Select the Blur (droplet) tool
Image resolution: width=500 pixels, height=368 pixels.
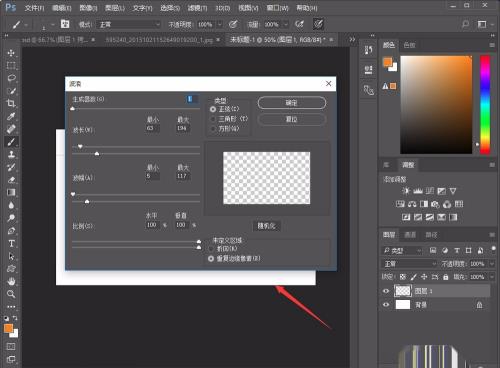pyautogui.click(x=11, y=205)
